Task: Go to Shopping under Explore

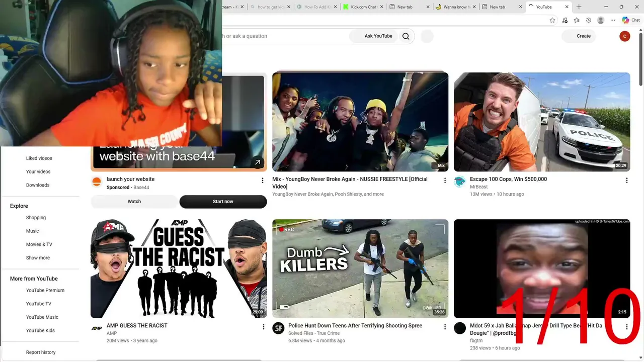Action: [36, 218]
